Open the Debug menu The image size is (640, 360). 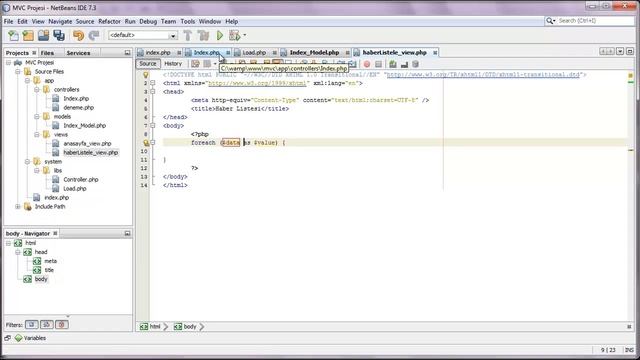pyautogui.click(x=148, y=21)
